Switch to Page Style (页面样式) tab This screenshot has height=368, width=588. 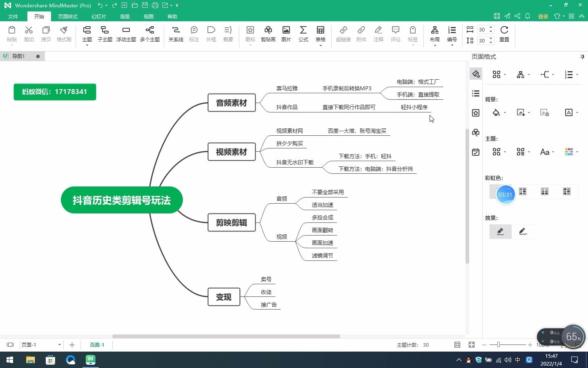pos(68,16)
